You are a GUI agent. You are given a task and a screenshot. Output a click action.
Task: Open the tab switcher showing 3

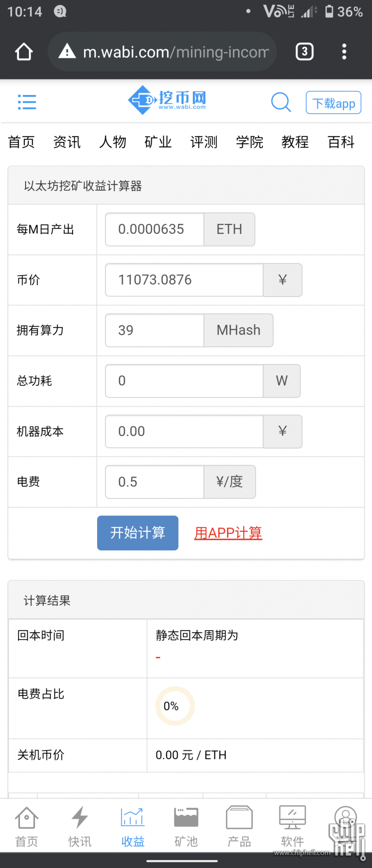304,52
